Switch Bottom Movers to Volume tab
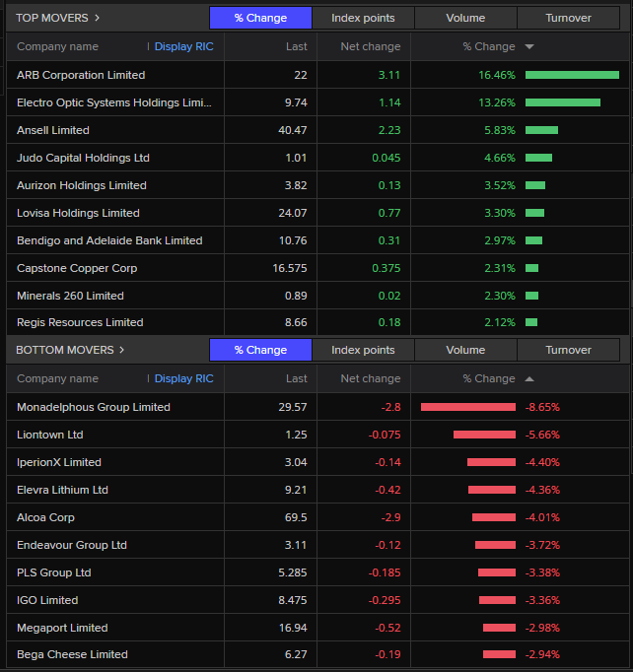This screenshot has width=633, height=672. (x=465, y=350)
